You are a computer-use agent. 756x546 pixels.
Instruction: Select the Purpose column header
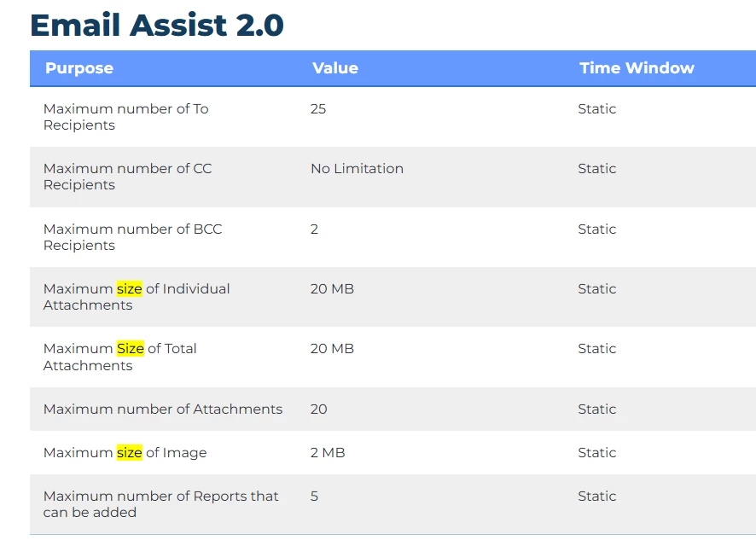point(79,68)
